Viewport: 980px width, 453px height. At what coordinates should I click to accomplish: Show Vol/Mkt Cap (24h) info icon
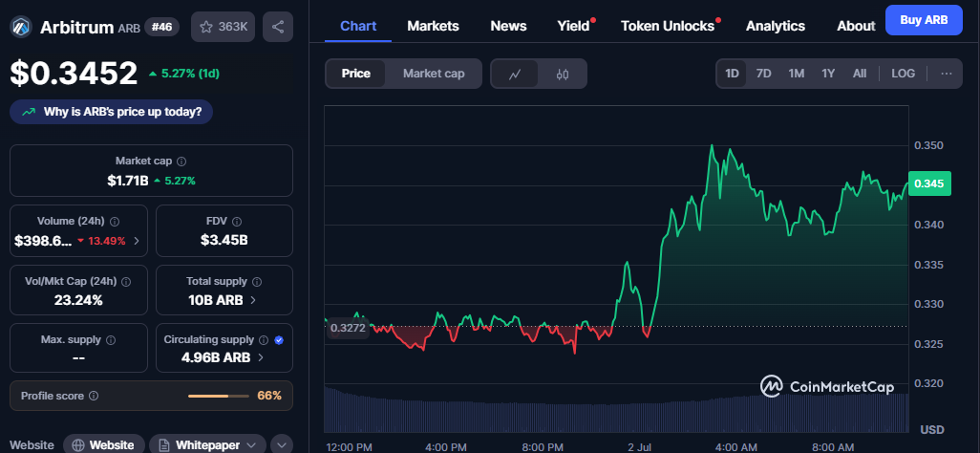click(x=127, y=282)
